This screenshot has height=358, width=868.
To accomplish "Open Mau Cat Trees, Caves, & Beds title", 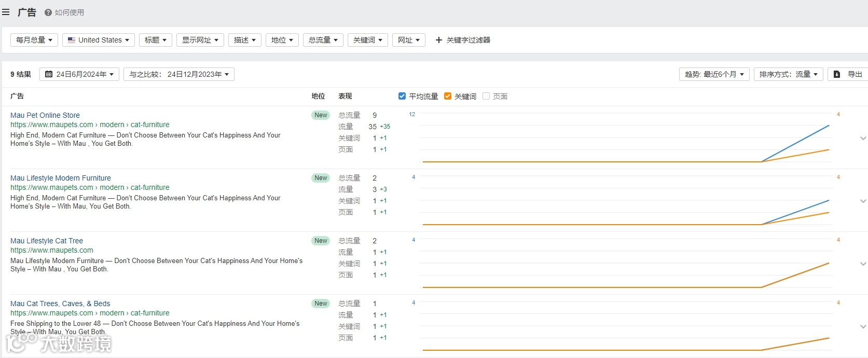I will coord(60,304).
